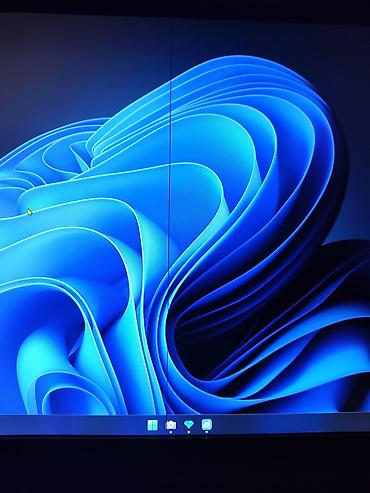Open the camera app in the taskbar
The width and height of the screenshot is (370, 493).
tap(171, 425)
